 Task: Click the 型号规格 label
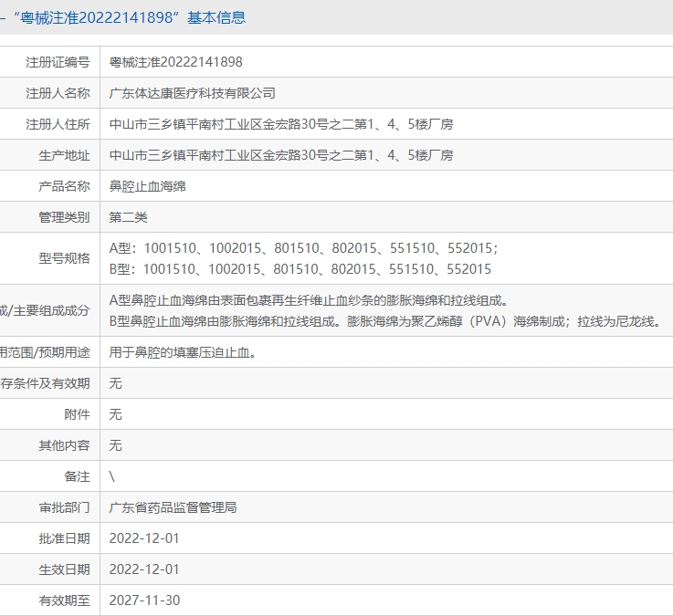(65, 258)
